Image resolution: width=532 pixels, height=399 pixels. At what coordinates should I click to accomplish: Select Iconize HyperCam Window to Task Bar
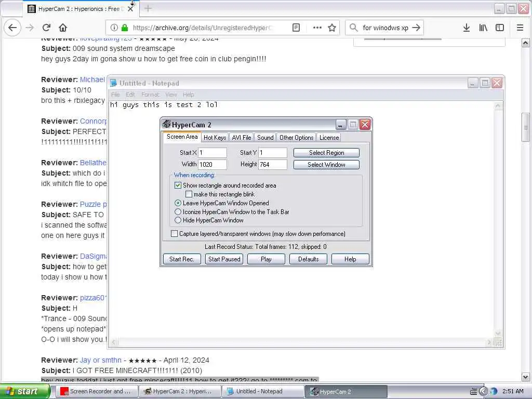[x=178, y=212]
